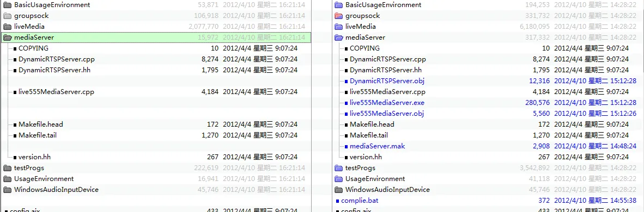
Task: Click the testProgs folder icon in left pane
Action: pyautogui.click(x=7, y=168)
